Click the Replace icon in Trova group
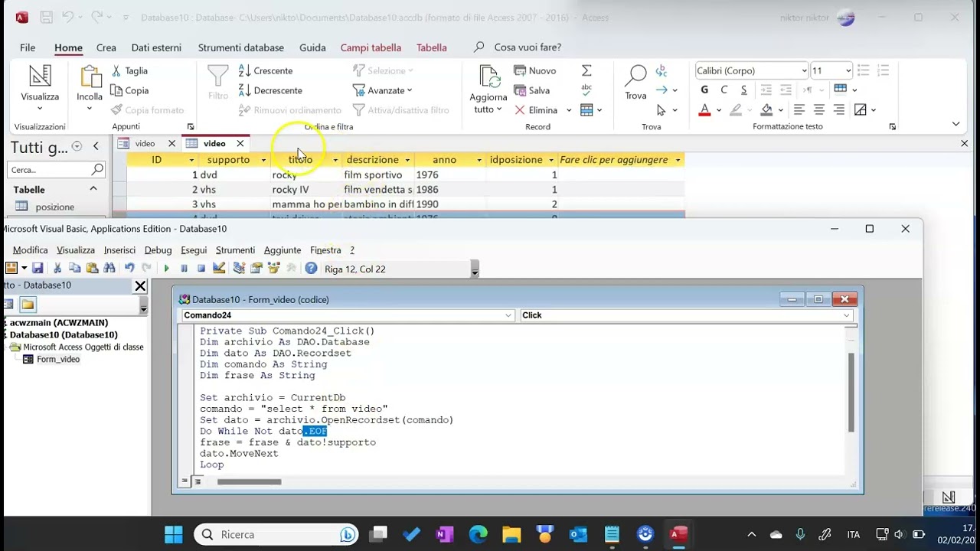980x551 pixels. click(661, 70)
